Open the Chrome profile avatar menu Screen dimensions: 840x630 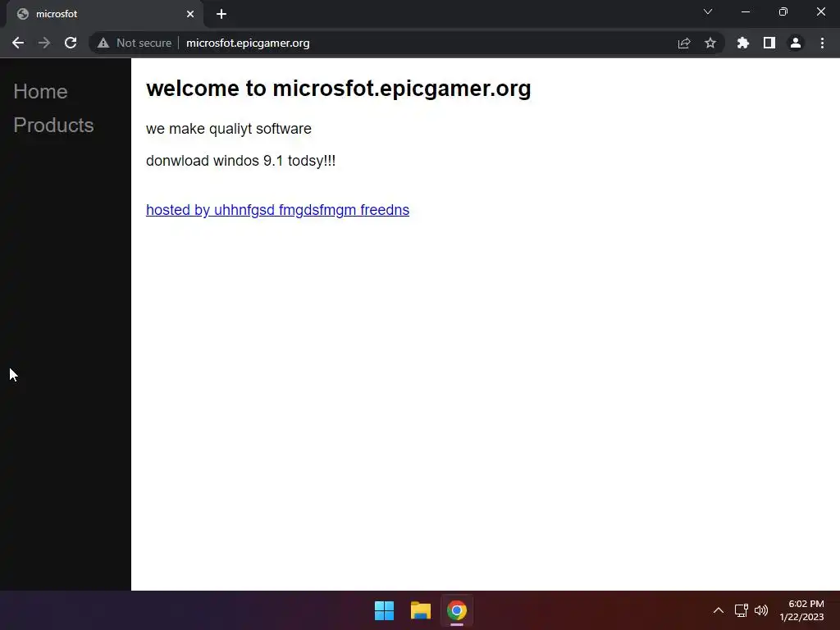click(796, 43)
